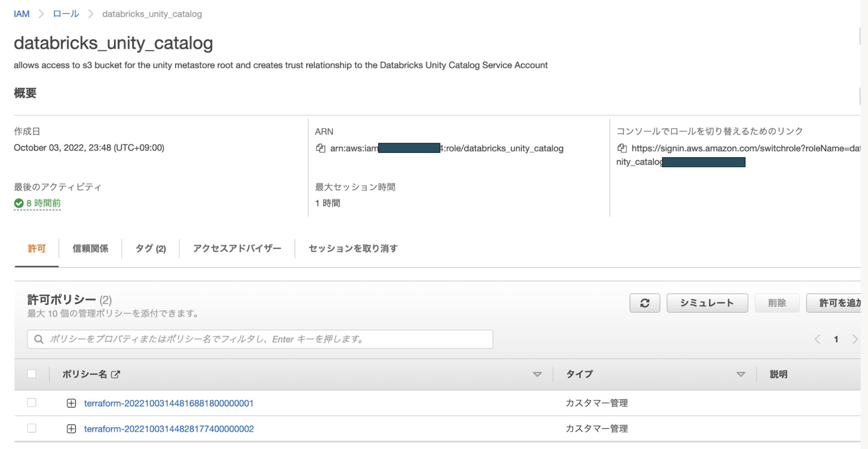The width and height of the screenshot is (868, 449).
Task: Check the box for policy ending 00000001
Action: (x=32, y=403)
